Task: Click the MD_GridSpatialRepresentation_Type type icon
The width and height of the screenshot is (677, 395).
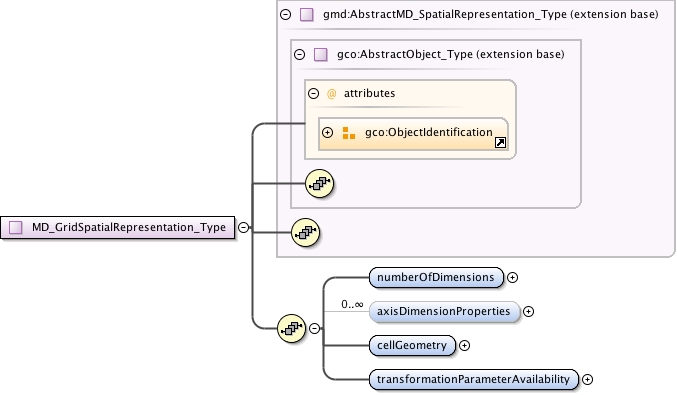Action: (x=16, y=227)
